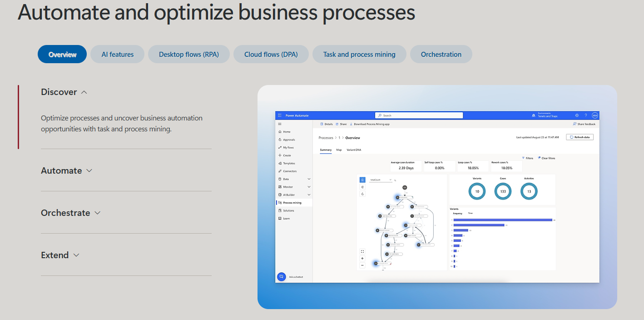Open the Templates section
The width and height of the screenshot is (644, 320).
pyautogui.click(x=289, y=163)
